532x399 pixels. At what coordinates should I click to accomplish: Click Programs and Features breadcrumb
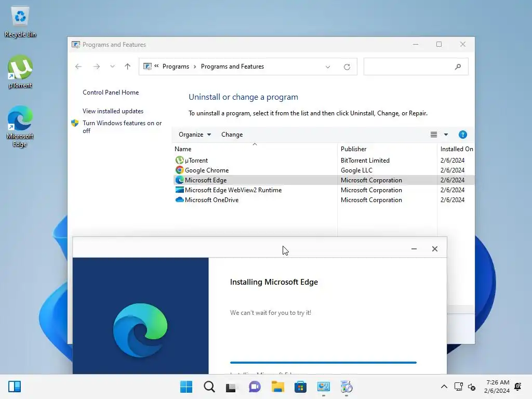(232, 66)
